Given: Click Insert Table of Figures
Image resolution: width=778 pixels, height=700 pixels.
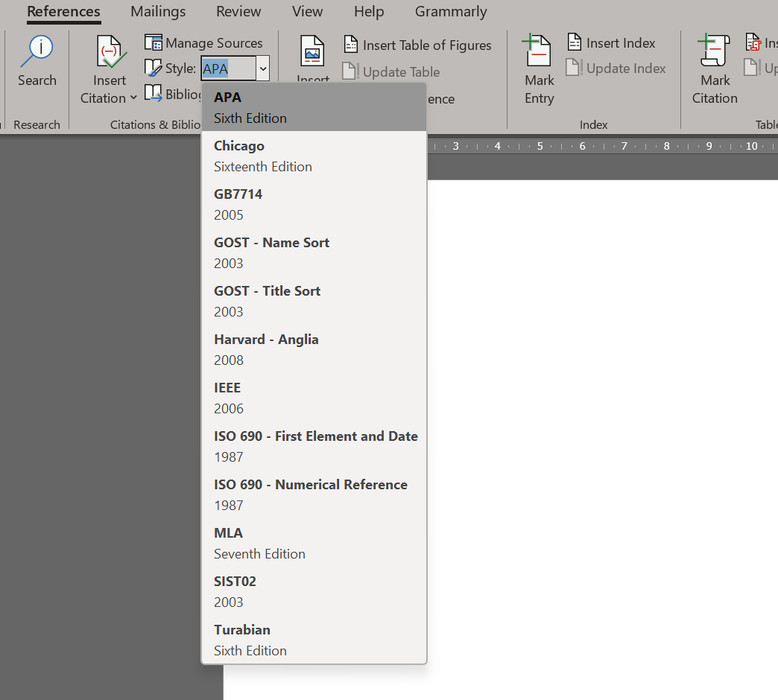Looking at the screenshot, I should point(417,45).
